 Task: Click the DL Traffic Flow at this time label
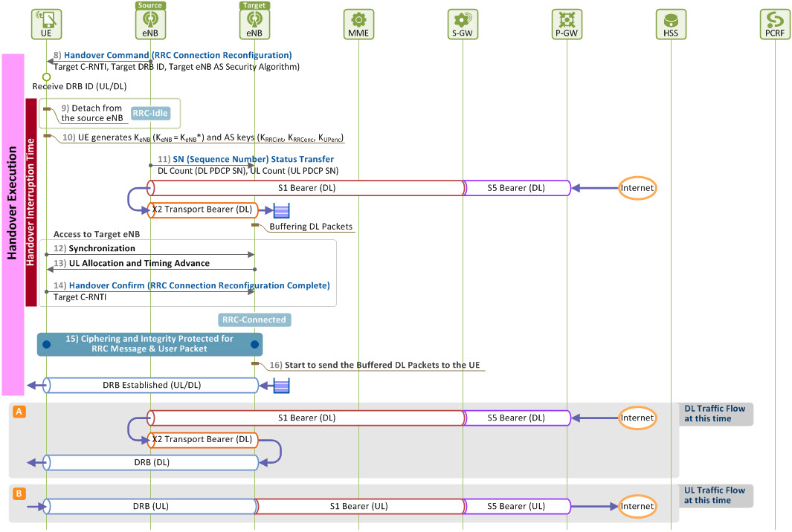(x=714, y=413)
